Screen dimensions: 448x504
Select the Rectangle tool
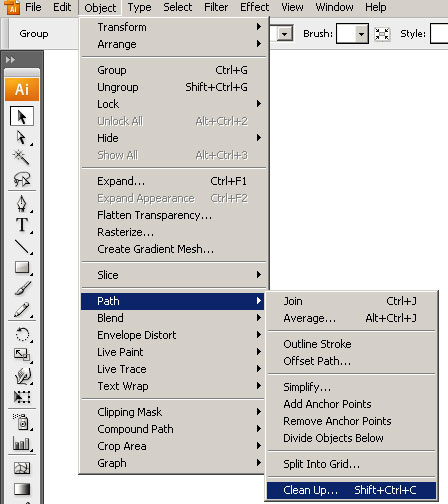[22, 268]
